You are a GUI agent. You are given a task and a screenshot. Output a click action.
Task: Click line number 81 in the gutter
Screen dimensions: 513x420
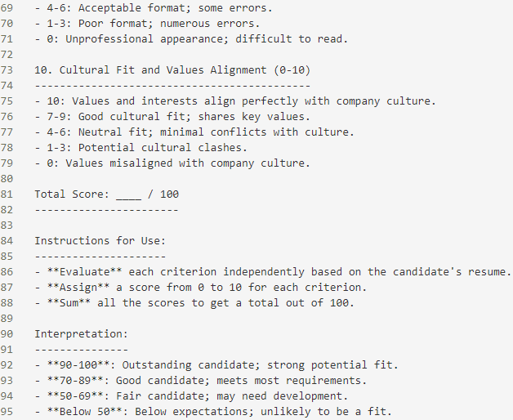[x=7, y=194]
